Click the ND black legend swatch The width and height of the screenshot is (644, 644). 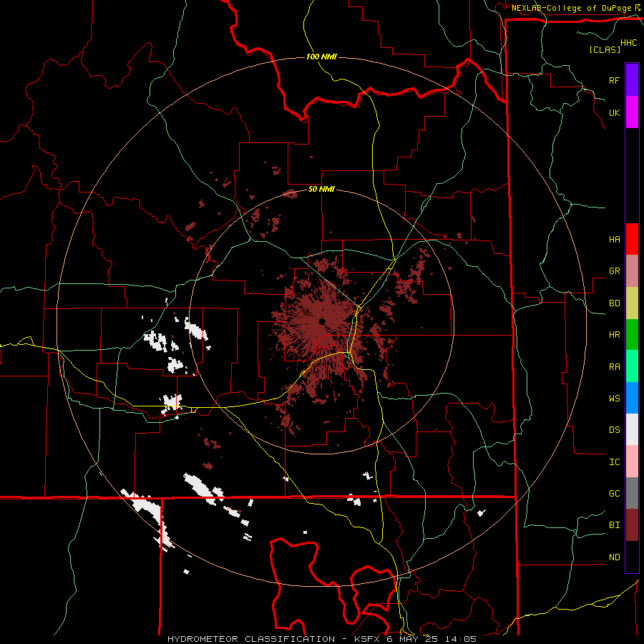click(x=632, y=557)
